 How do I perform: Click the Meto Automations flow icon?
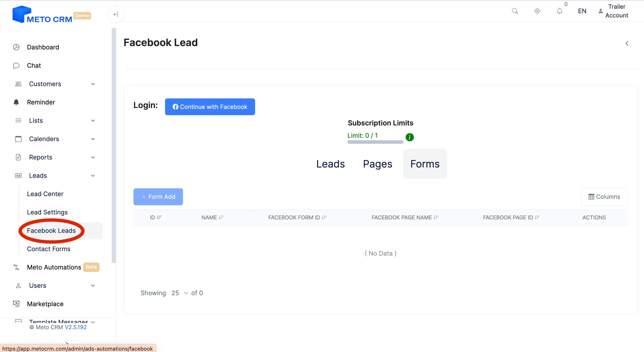point(16,267)
